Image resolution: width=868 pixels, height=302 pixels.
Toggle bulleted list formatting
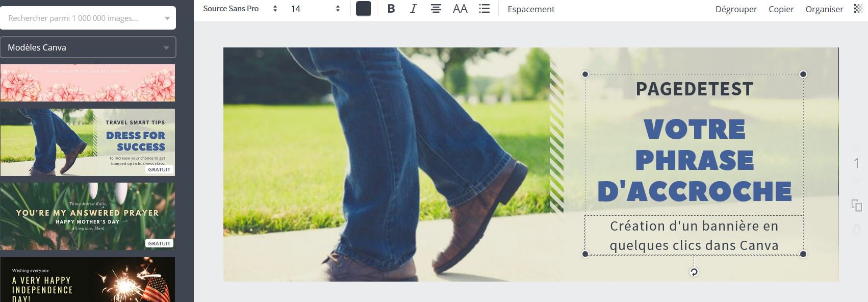coord(484,9)
